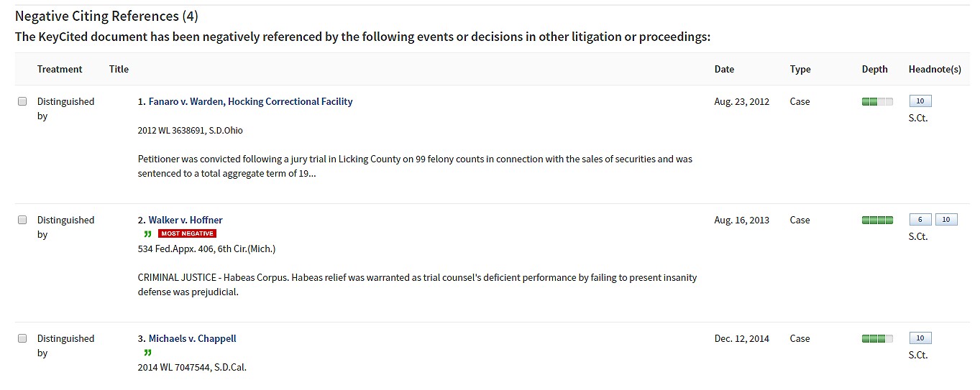Image resolution: width=980 pixels, height=390 pixels.
Task: Click green quotation icon under Walker v. Hoffner
Action: (x=147, y=234)
